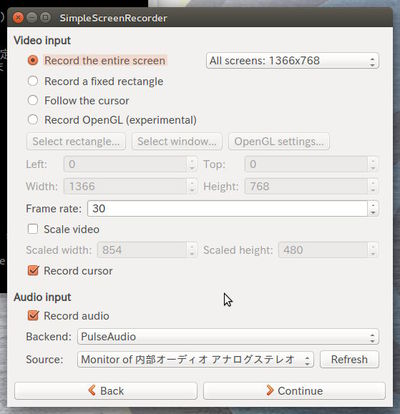This screenshot has width=400, height=414.
Task: Click the Left field stepper arrows
Action: [192, 164]
